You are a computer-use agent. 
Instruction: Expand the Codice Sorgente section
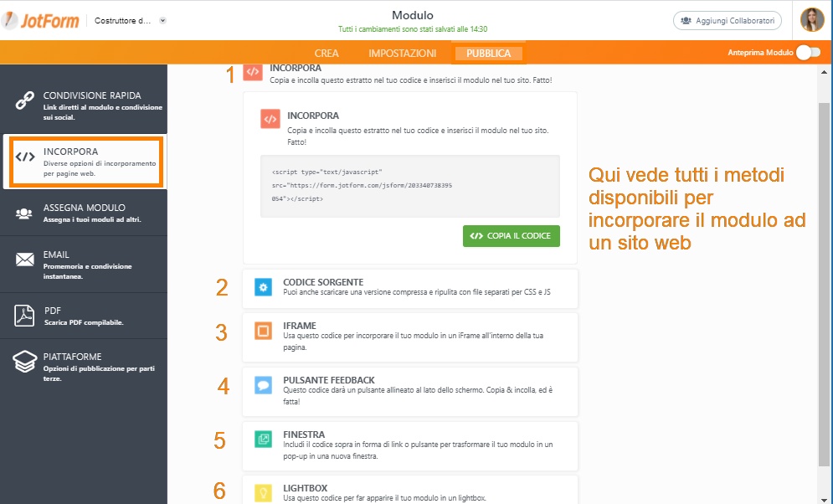click(x=410, y=288)
